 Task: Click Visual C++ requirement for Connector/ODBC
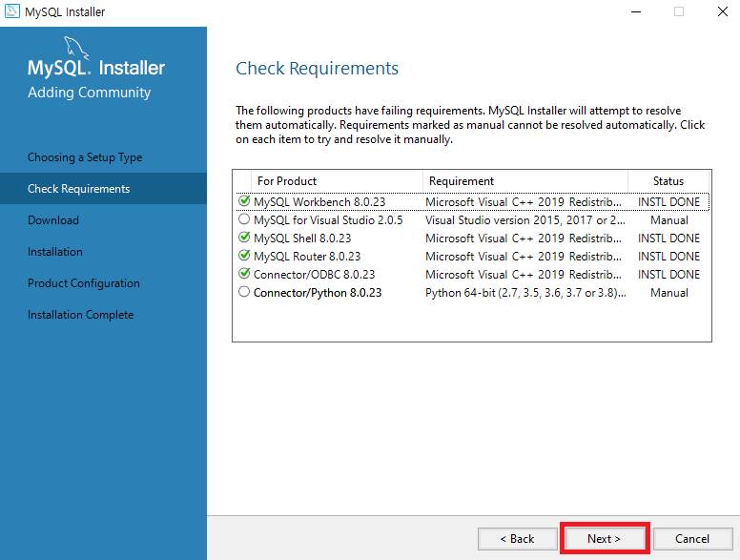(524, 275)
